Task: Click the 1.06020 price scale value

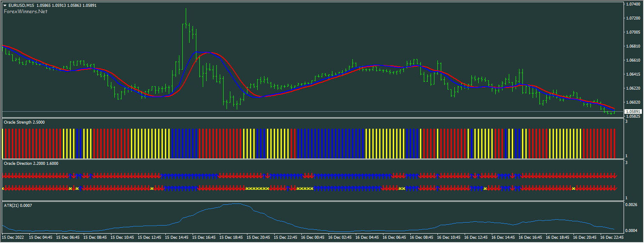Action: [x=633, y=102]
